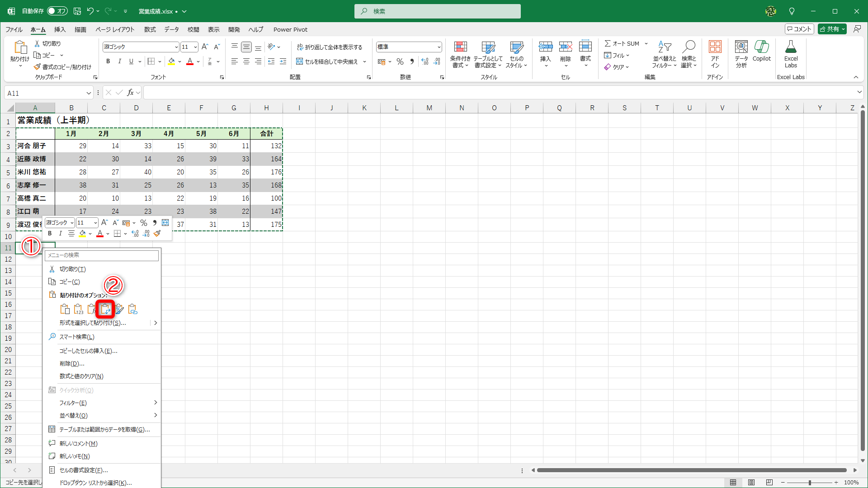Image resolution: width=868 pixels, height=488 pixels.
Task: Click the menu search field in context menu
Action: [x=102, y=255]
